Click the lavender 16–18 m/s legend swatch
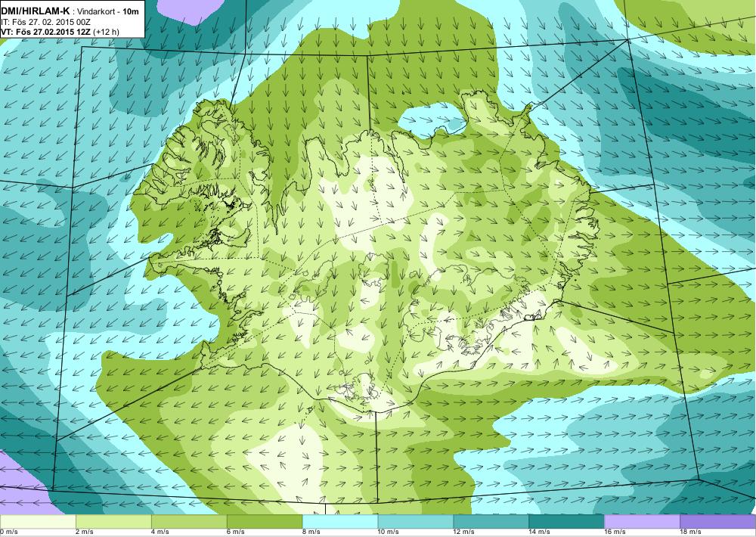The width and height of the screenshot is (756, 537). (642, 522)
